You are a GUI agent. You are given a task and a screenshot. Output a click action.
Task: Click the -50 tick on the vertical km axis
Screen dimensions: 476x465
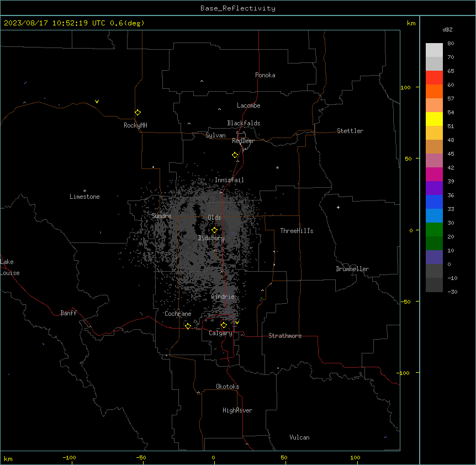click(x=405, y=302)
